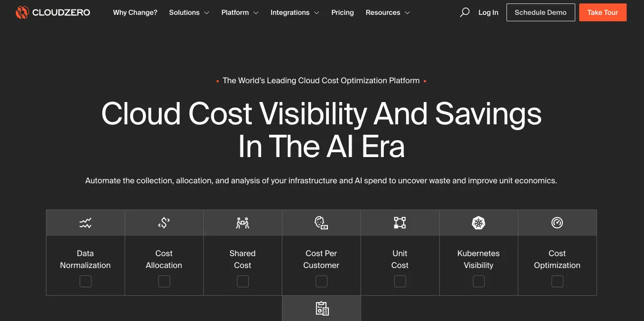The height and width of the screenshot is (321, 644).
Task: Click the Cost Per Customer icon
Action: pyautogui.click(x=322, y=223)
